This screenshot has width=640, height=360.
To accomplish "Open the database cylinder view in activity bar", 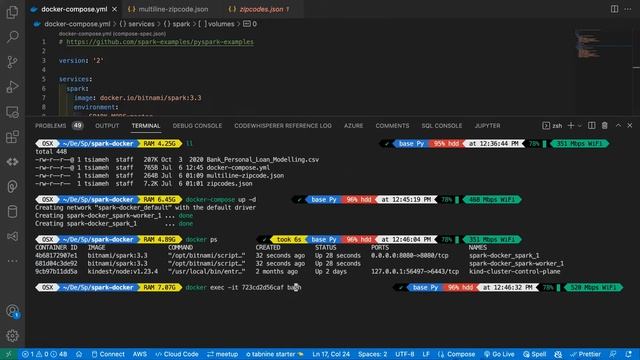I will (x=12, y=211).
